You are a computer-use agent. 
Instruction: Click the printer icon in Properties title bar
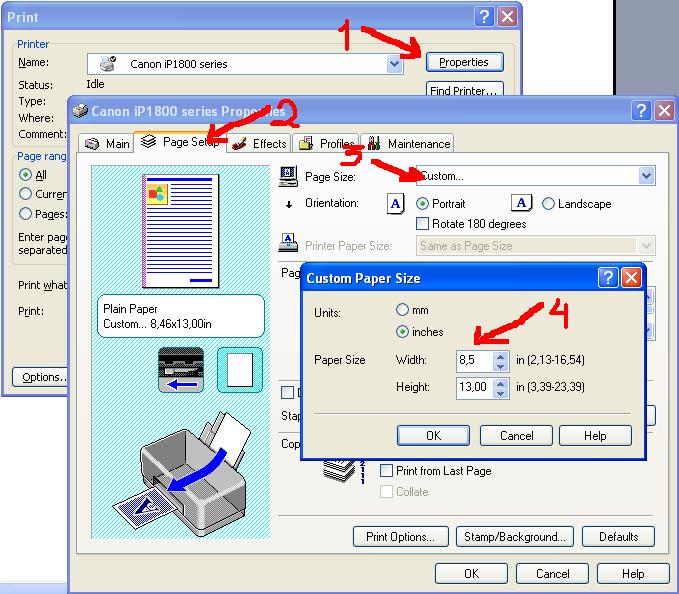click(80, 111)
